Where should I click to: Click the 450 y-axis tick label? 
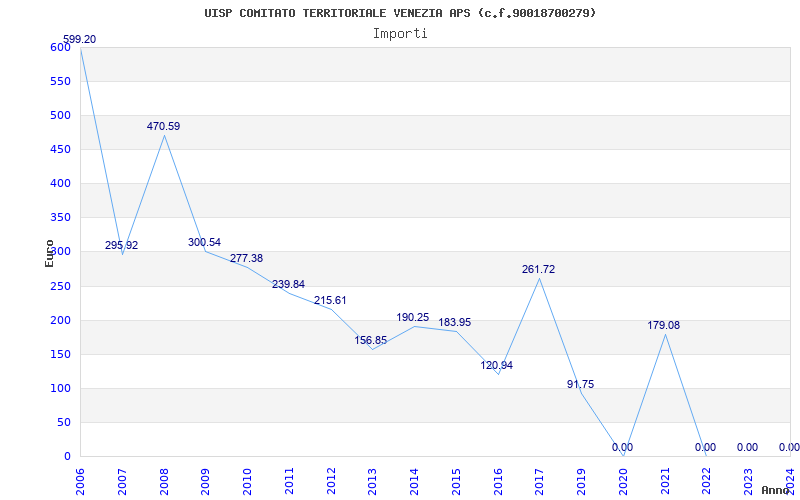coord(60,149)
